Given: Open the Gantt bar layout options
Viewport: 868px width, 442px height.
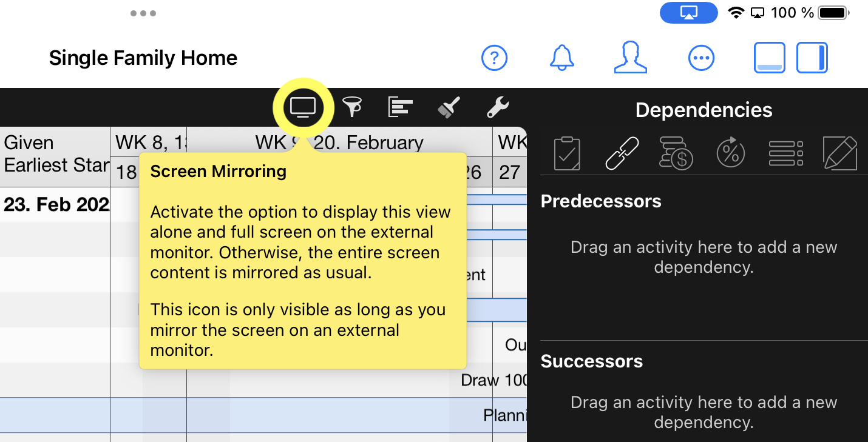Looking at the screenshot, I should [400, 107].
